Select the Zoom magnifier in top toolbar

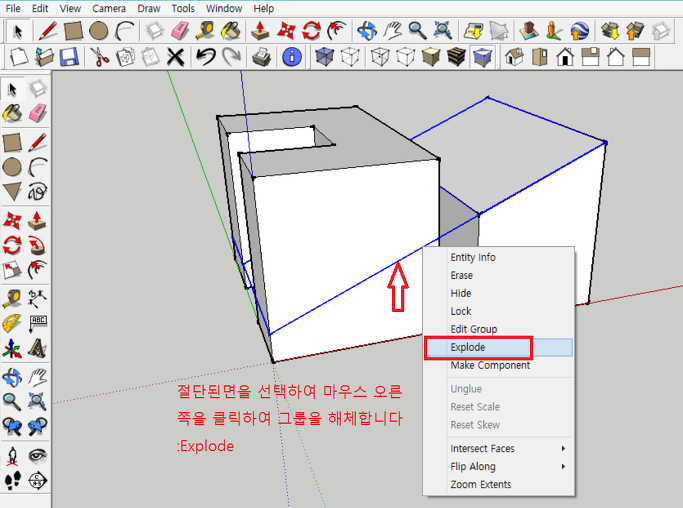417,31
